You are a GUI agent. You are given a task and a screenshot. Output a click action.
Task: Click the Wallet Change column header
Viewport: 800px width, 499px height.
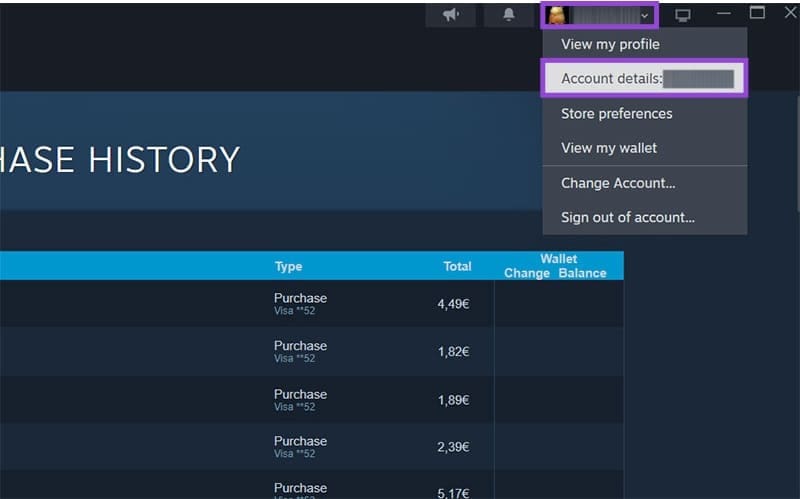[527, 273]
